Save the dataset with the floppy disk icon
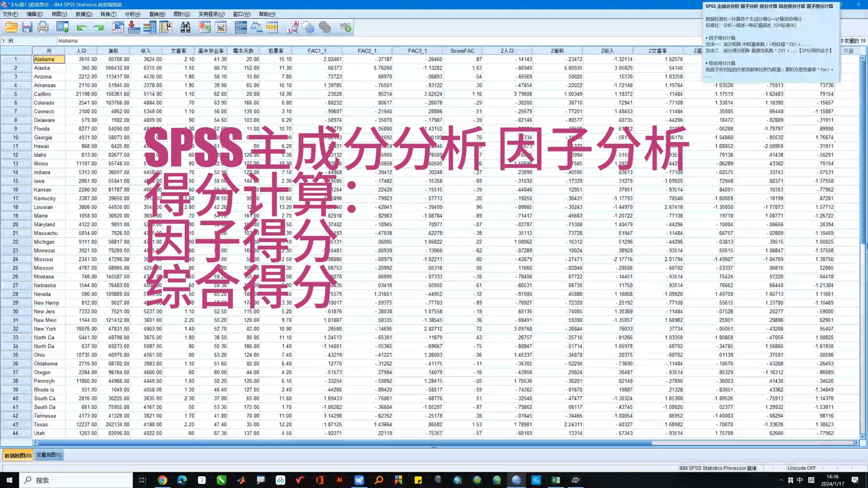This screenshot has width=868, height=488. point(27,27)
